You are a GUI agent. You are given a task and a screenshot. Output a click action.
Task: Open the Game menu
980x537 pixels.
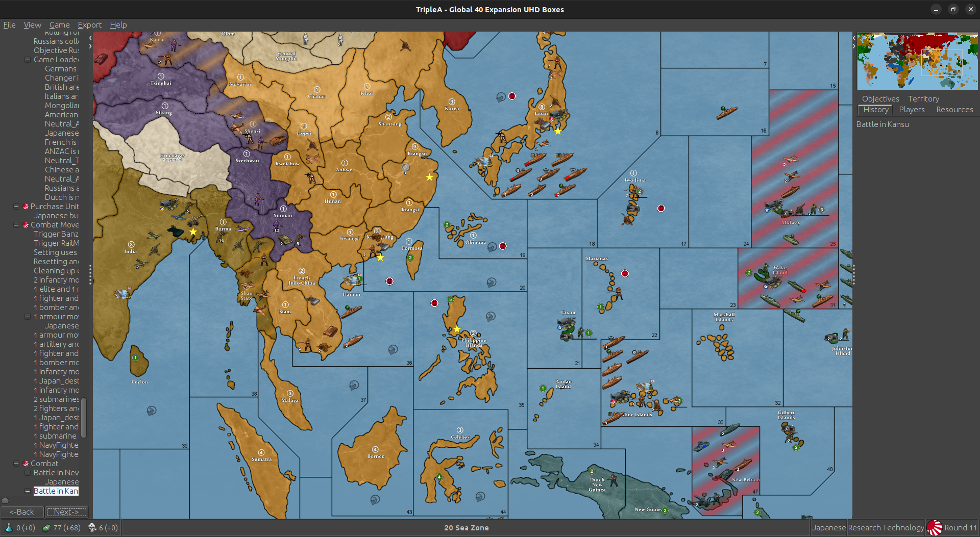point(59,25)
